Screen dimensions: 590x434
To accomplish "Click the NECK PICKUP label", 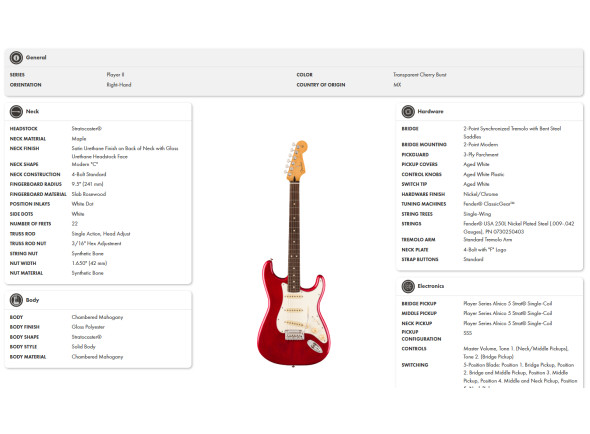I will pyautogui.click(x=417, y=323).
